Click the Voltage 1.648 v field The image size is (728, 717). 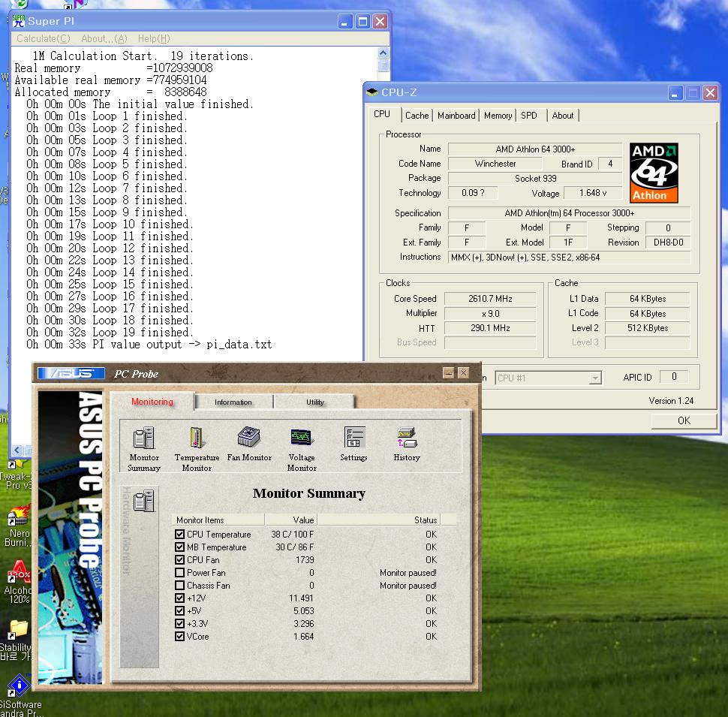[593, 193]
